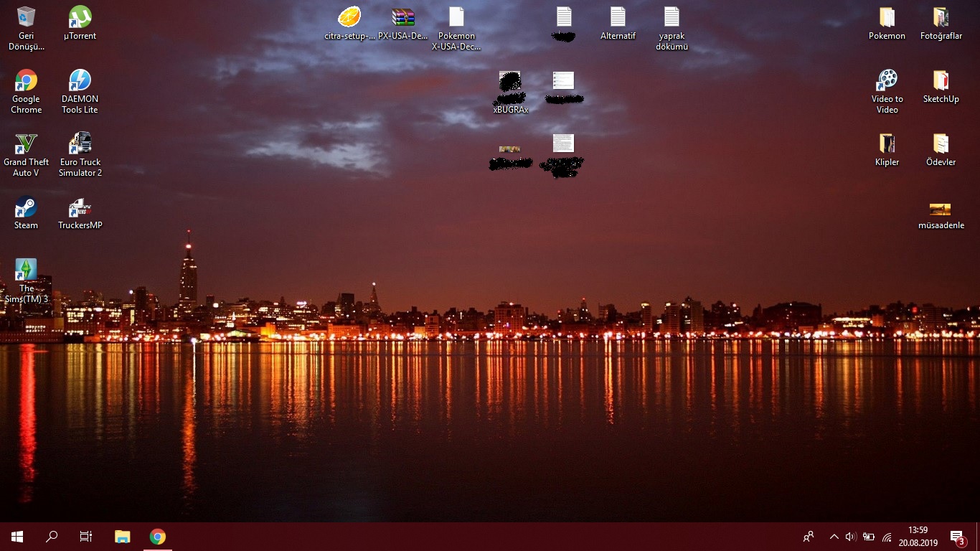Select Euro Truck Simulator 2 icon

pyautogui.click(x=80, y=143)
